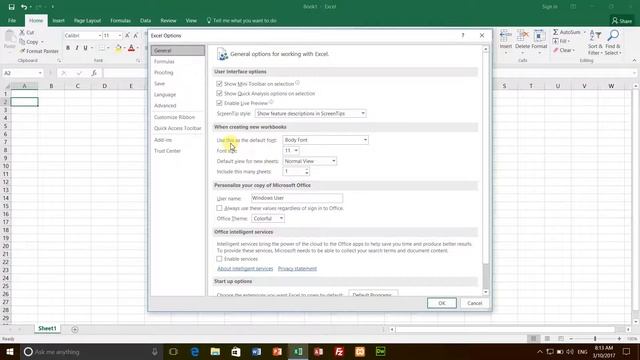Toggle Show Quick Analysis options on selection
Viewport: 640px width, 360px height.
(219, 93)
